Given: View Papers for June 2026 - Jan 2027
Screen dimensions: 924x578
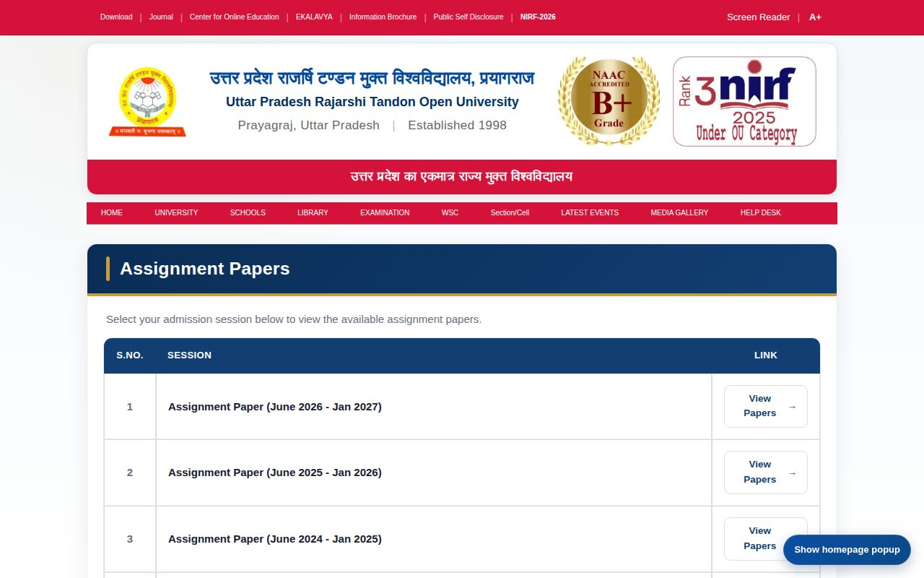Looking at the screenshot, I should coord(766,406).
